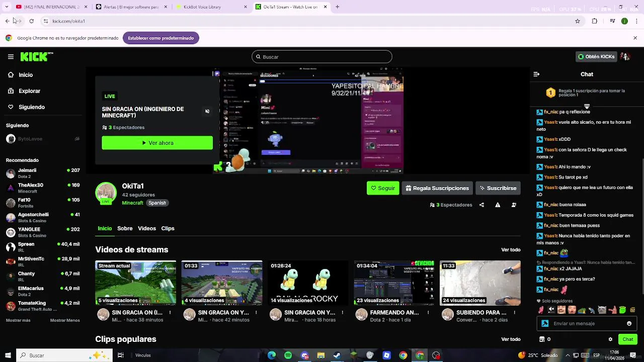Switch to the Sobre tab

[125, 228]
